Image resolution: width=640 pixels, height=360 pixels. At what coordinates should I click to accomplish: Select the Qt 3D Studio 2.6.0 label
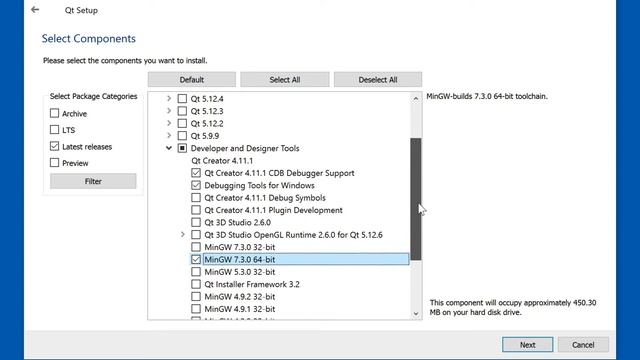[238, 222]
